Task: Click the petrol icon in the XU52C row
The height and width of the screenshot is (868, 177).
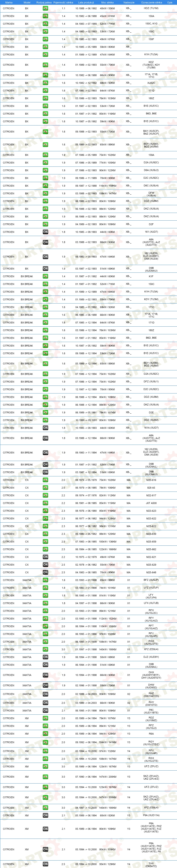Action: pyautogui.click(x=45, y=83)
